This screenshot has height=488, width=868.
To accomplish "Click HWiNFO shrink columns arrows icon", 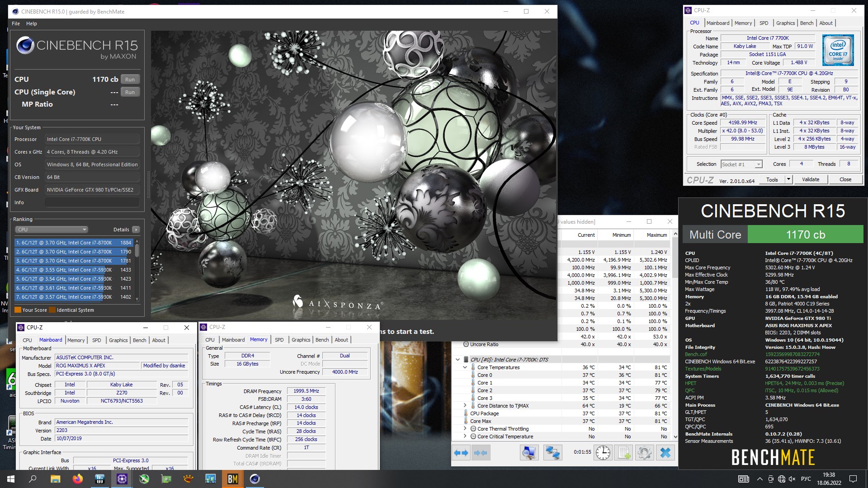I will pos(481,452).
